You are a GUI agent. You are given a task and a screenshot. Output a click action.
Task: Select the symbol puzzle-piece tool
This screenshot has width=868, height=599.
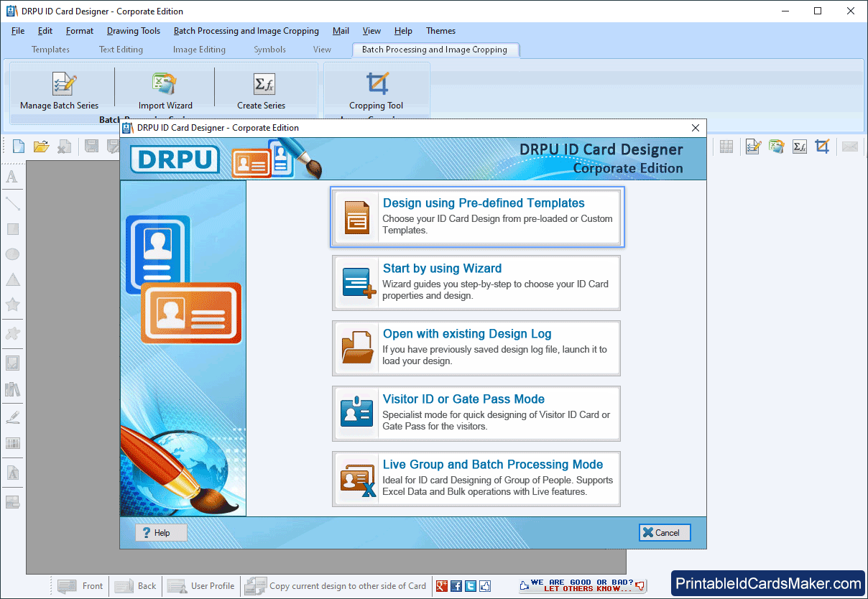click(x=12, y=333)
